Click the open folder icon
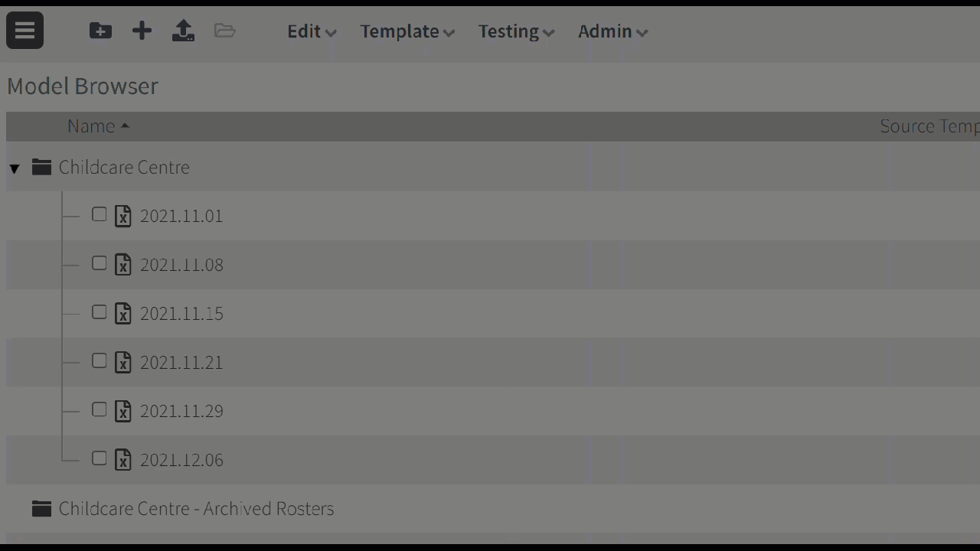The height and width of the screenshot is (551, 980). 224,31
